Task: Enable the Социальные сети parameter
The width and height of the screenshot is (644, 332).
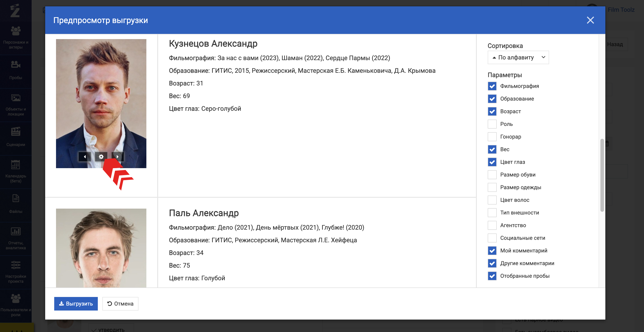Action: 492,238
